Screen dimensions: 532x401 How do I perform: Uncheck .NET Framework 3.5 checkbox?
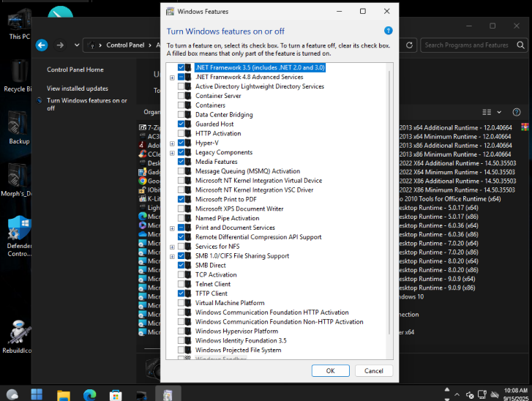coord(181,67)
